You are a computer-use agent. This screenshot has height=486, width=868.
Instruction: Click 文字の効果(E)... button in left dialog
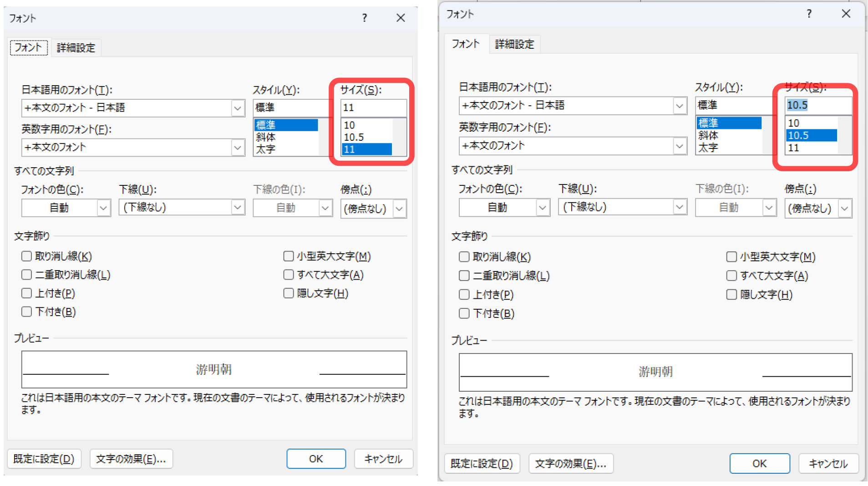[131, 459]
